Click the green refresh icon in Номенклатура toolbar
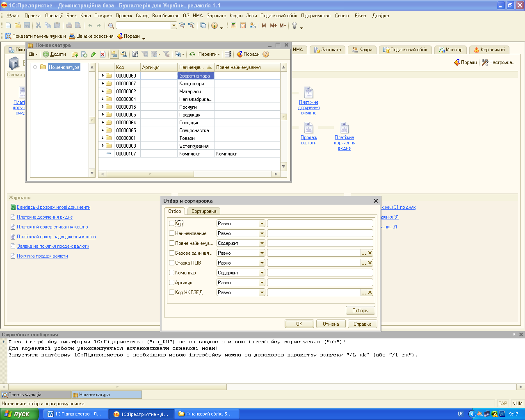The height and width of the screenshot is (420, 525). pos(192,54)
